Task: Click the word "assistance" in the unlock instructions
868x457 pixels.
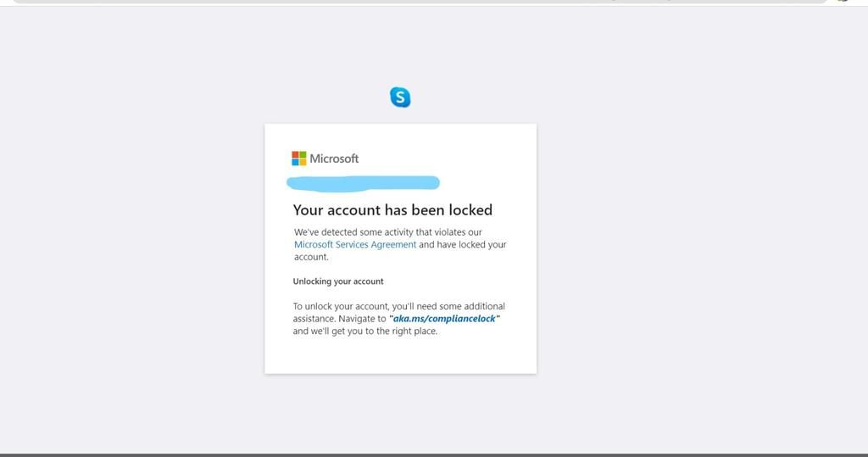Action: click(313, 319)
